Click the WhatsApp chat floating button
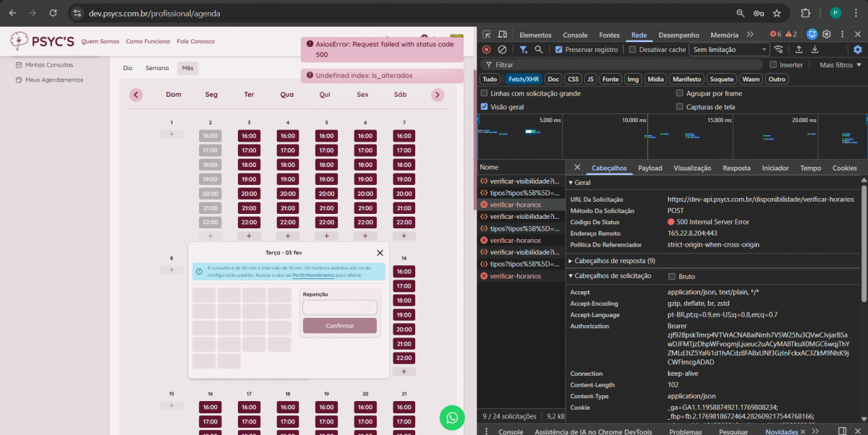The width and height of the screenshot is (868, 435). click(452, 418)
